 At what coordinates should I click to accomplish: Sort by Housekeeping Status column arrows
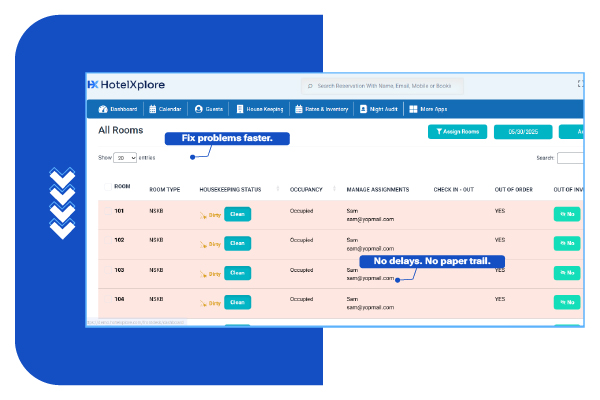pos(278,188)
